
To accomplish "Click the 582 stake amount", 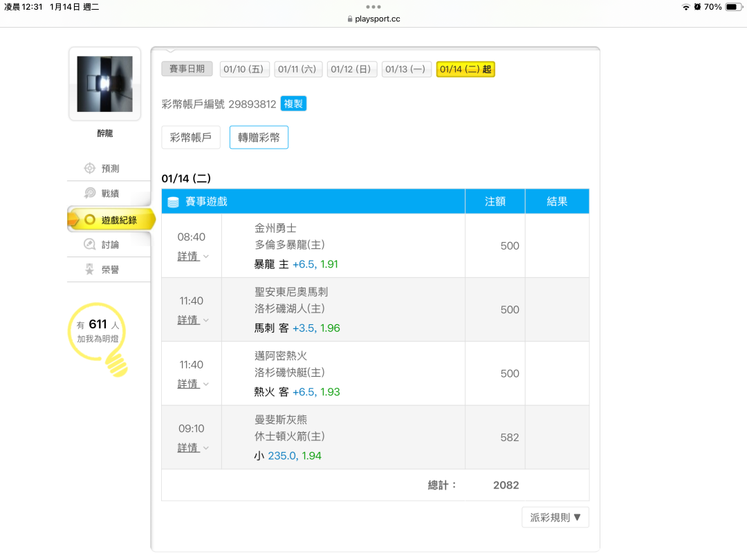I will click(x=509, y=438).
